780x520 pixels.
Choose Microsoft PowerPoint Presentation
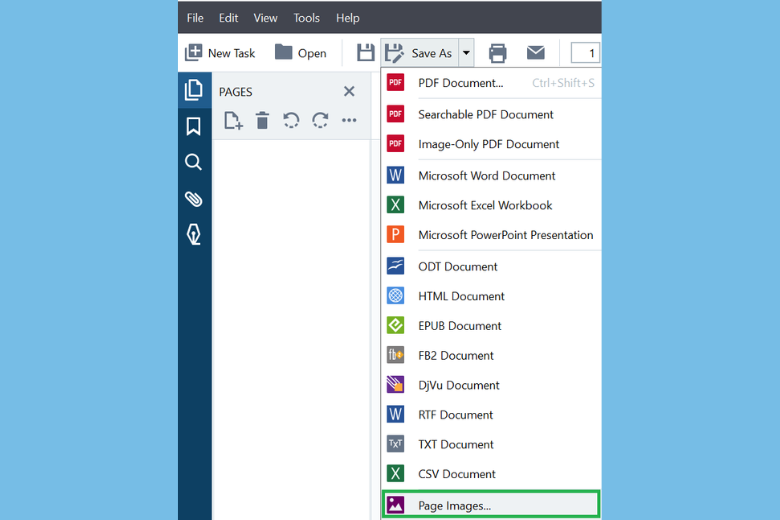[491, 235]
